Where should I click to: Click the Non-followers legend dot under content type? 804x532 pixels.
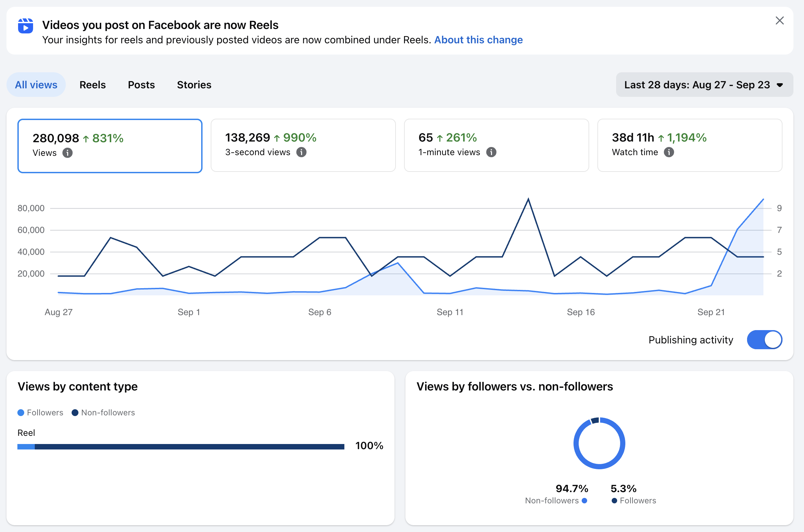click(75, 413)
